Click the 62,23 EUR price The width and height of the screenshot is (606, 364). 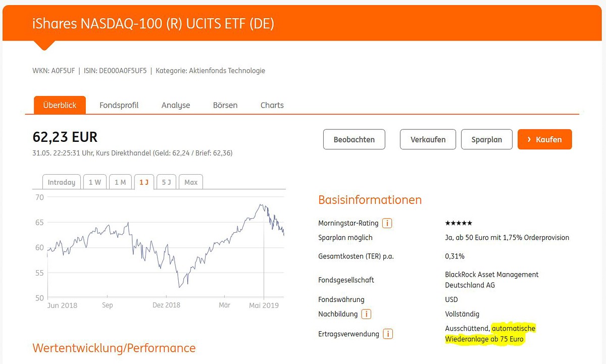pos(65,137)
